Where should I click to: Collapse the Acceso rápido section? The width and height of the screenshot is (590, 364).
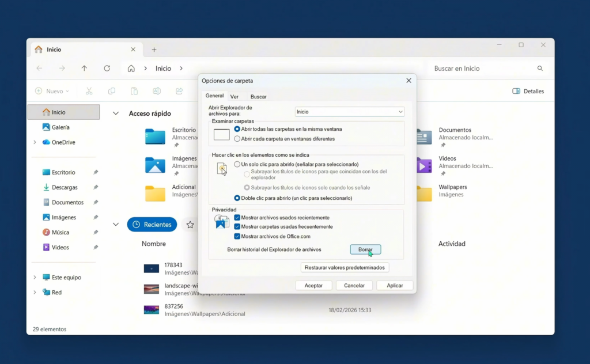pos(116,114)
